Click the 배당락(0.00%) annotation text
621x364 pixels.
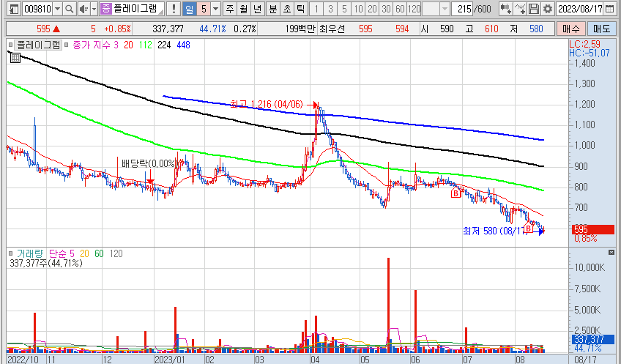tap(149, 163)
